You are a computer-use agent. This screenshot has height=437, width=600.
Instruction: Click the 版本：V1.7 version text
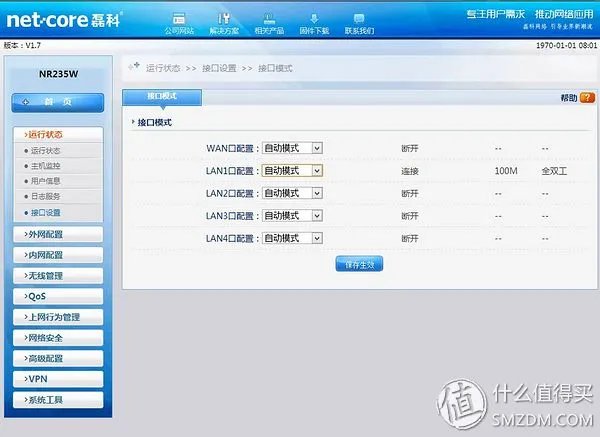point(22,45)
